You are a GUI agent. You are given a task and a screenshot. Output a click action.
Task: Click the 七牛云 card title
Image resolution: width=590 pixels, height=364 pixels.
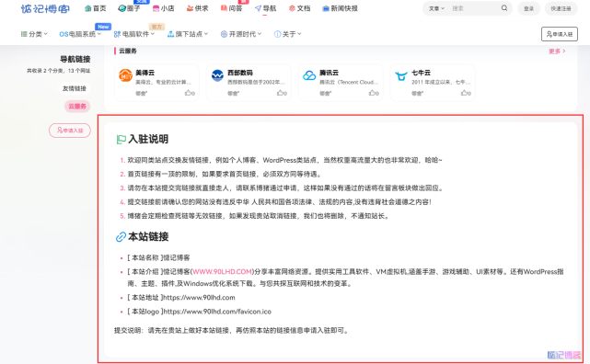[x=421, y=73]
